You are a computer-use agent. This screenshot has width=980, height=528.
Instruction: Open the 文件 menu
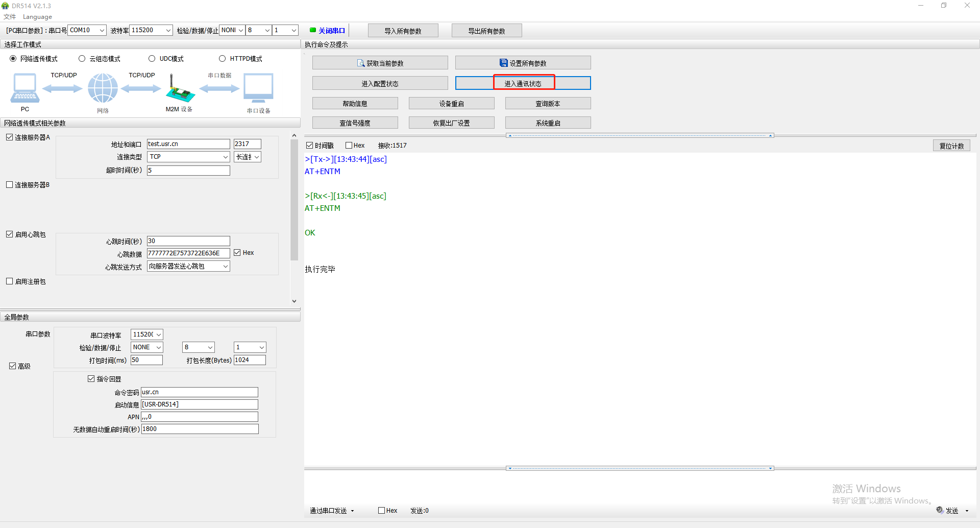[x=10, y=17]
